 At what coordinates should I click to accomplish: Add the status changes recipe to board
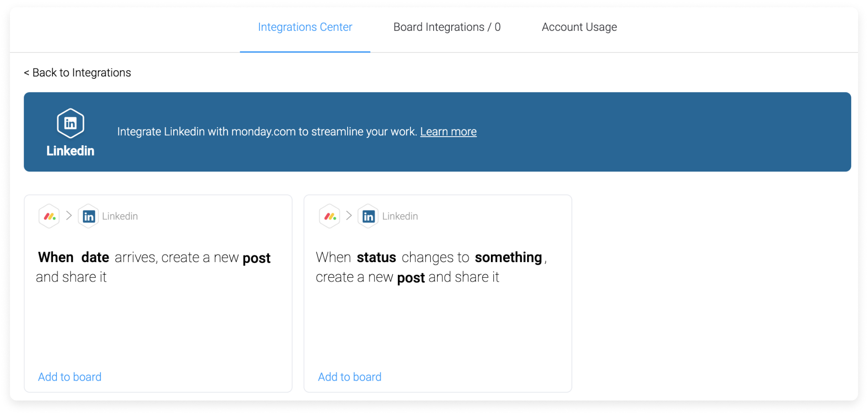(349, 377)
